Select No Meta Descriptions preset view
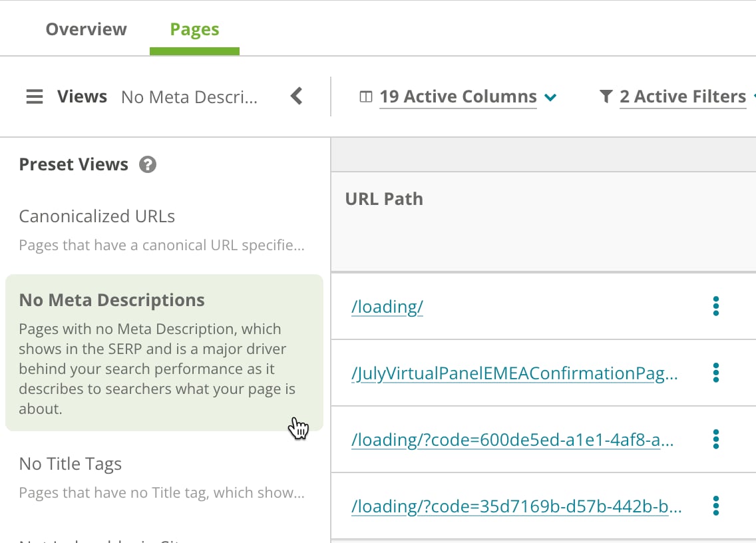 coord(164,353)
